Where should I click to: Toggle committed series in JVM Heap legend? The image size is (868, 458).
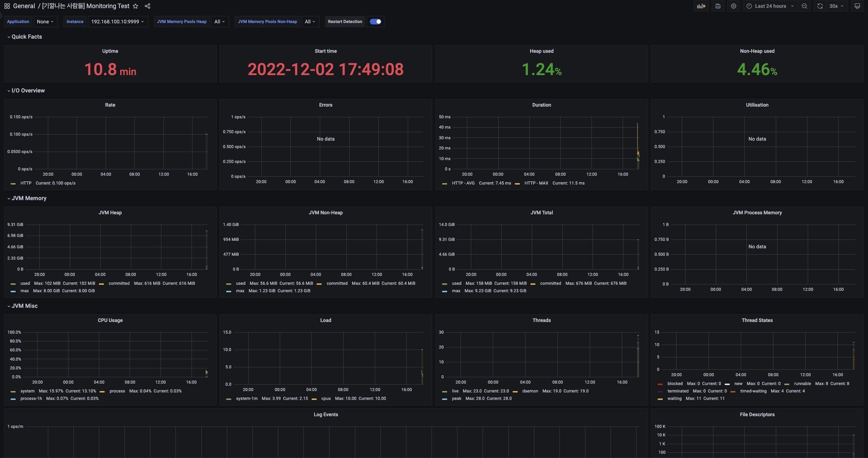(119, 283)
